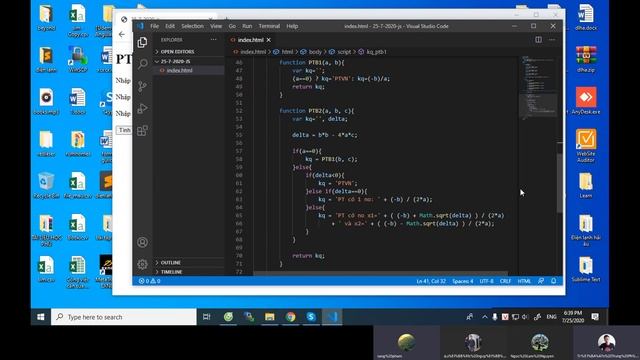640x360 pixels.
Task: Close the index.html editor tab
Action: pyautogui.click(x=269, y=40)
